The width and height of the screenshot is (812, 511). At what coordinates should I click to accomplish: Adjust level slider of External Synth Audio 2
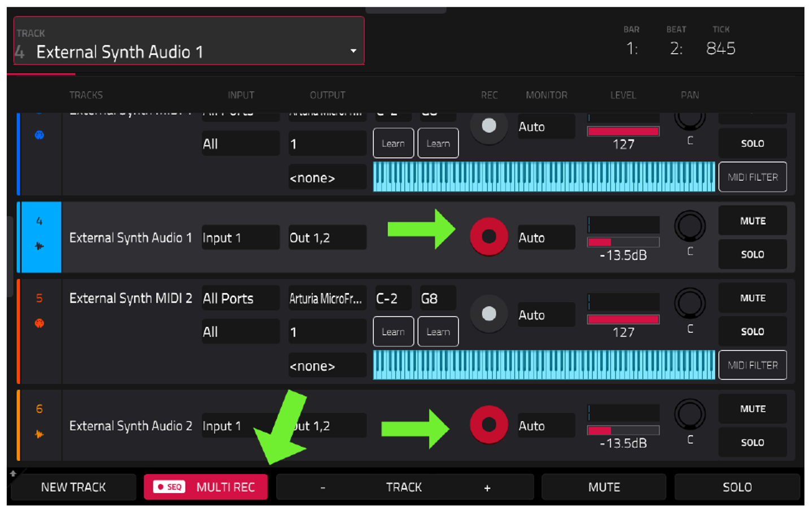point(623,430)
